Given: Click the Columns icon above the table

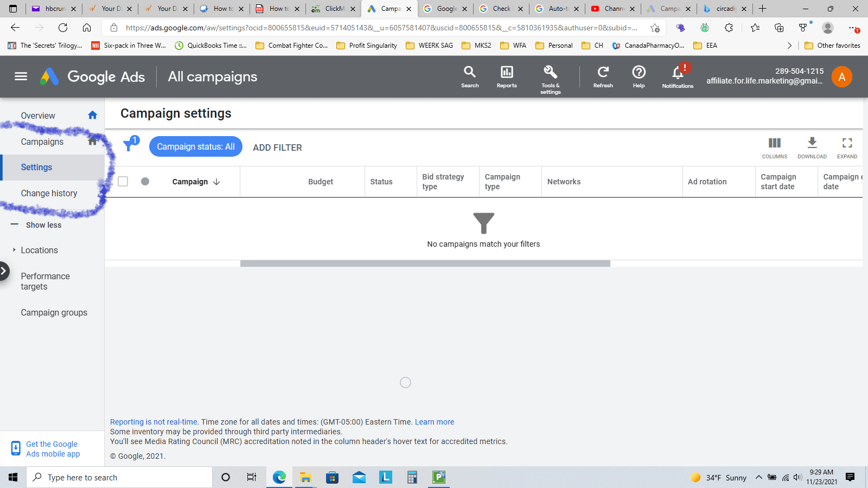Looking at the screenshot, I should 774,143.
